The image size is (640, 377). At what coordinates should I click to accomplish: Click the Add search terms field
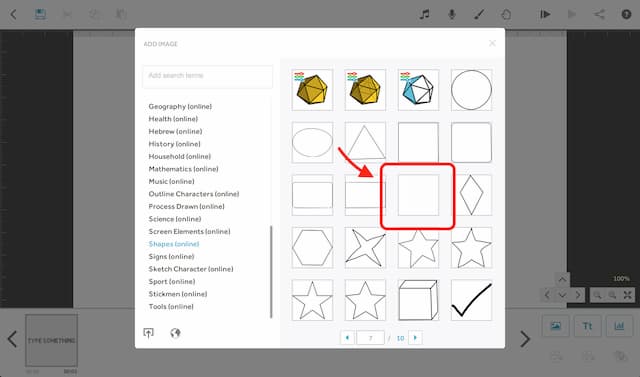click(207, 76)
